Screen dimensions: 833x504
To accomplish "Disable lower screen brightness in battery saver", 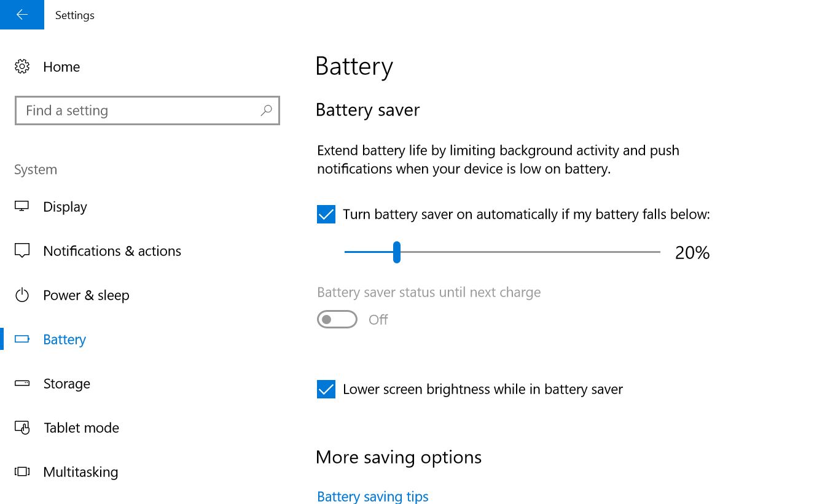I will click(326, 389).
